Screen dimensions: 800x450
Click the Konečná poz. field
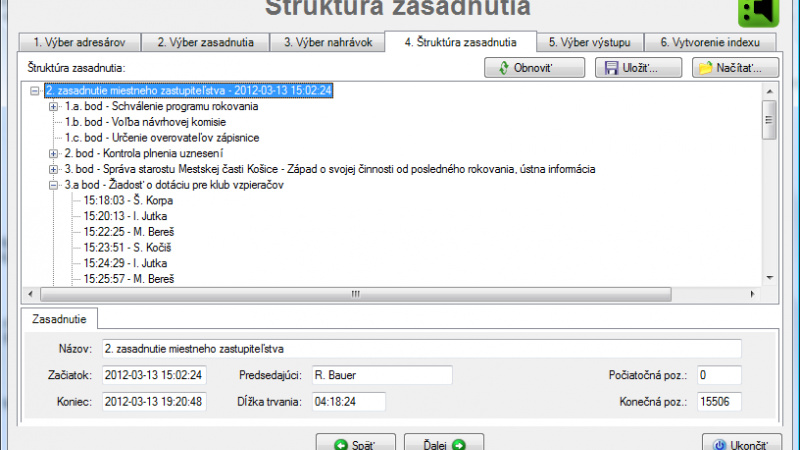click(719, 402)
